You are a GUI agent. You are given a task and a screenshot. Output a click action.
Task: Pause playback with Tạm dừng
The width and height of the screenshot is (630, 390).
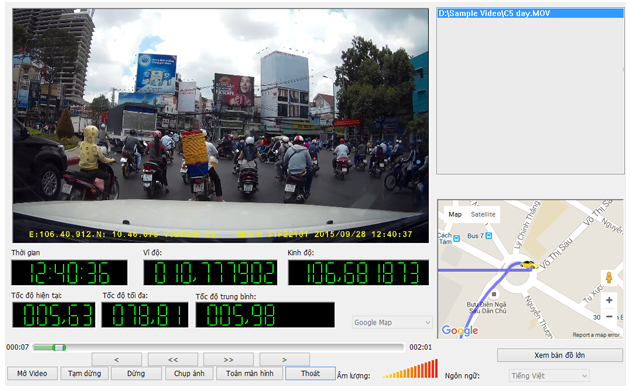pos(84,374)
